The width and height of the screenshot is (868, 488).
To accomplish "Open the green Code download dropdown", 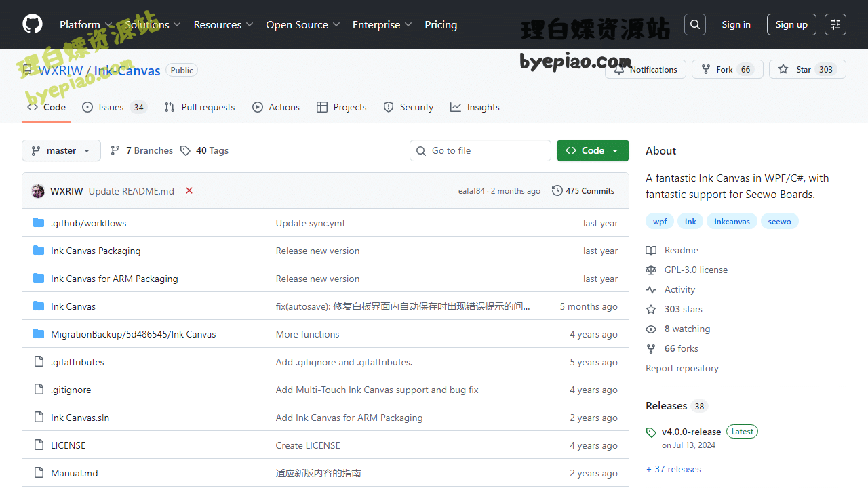I will [x=593, y=150].
